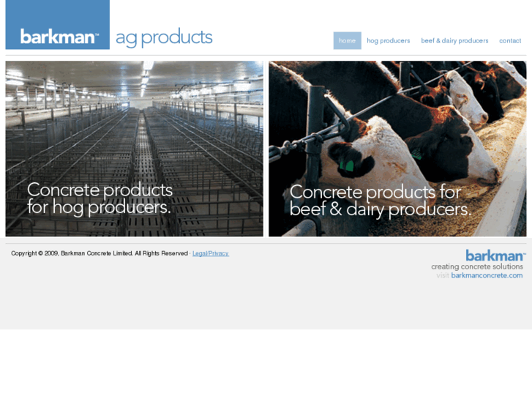Click the empty gray footer area

tap(220, 300)
